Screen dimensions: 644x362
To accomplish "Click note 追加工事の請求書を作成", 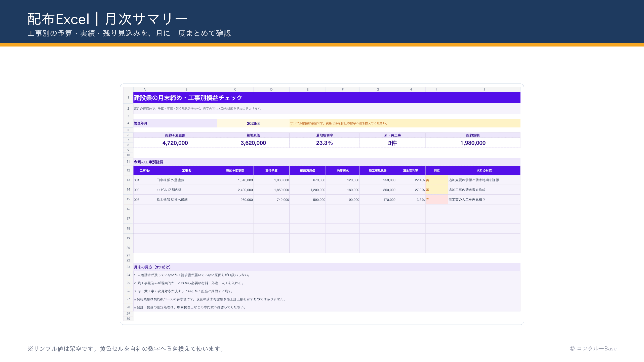I will tap(484, 190).
